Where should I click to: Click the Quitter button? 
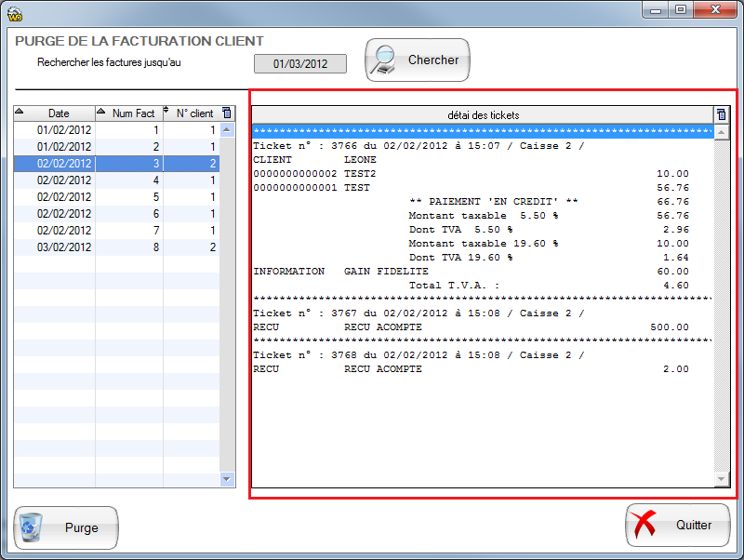click(x=676, y=526)
